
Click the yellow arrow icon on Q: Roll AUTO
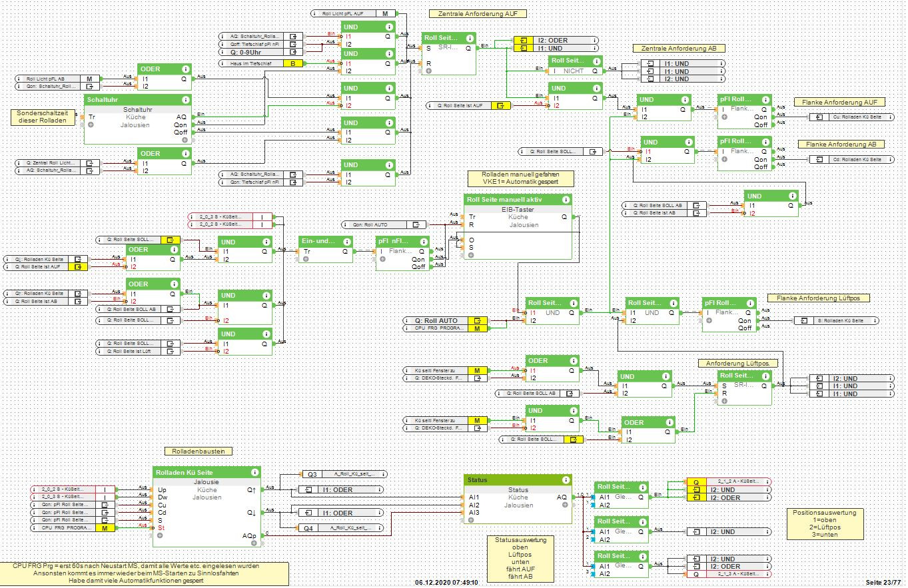477,321
